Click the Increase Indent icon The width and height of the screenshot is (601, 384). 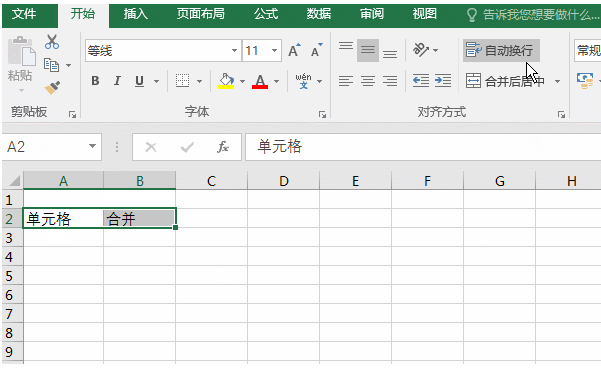tap(443, 81)
